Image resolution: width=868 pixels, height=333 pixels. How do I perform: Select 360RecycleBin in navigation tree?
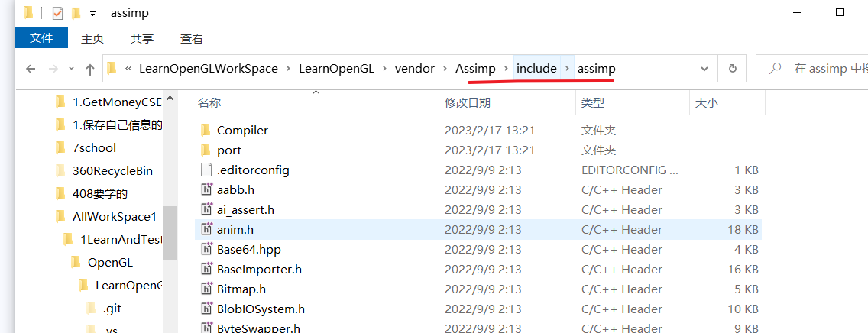coord(112,171)
